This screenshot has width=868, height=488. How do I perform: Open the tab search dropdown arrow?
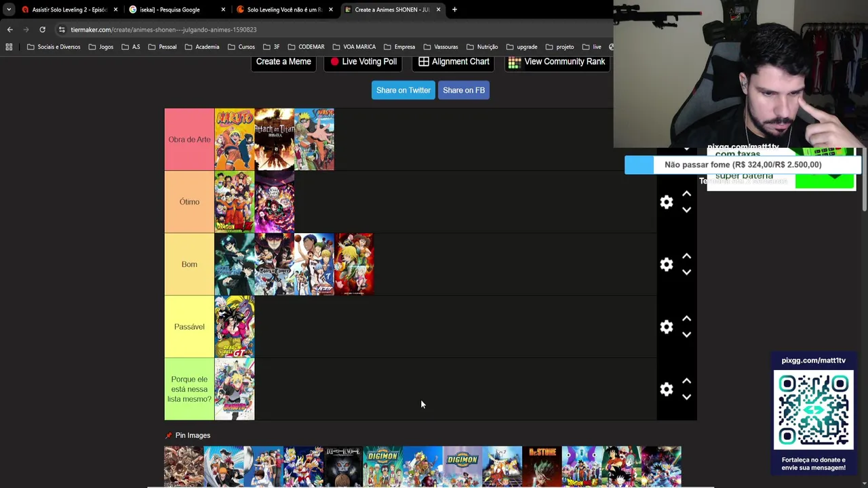(x=8, y=9)
